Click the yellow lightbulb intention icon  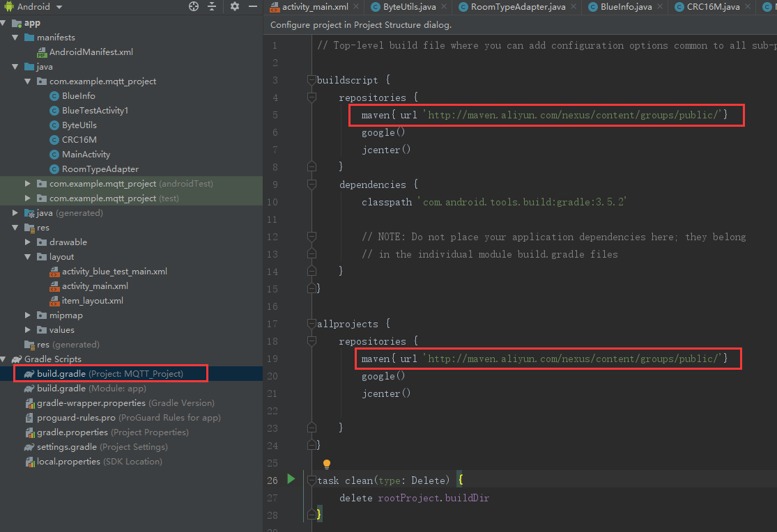pos(327,464)
